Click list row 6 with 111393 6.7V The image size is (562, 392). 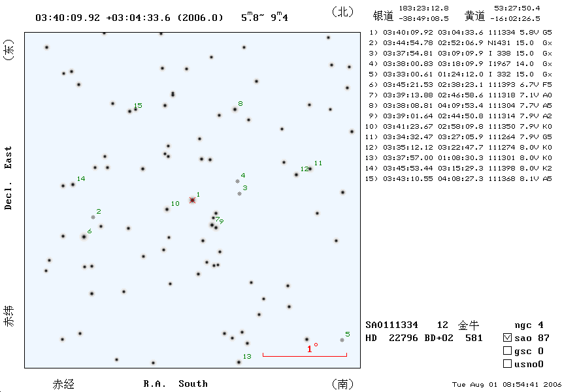coord(459,84)
